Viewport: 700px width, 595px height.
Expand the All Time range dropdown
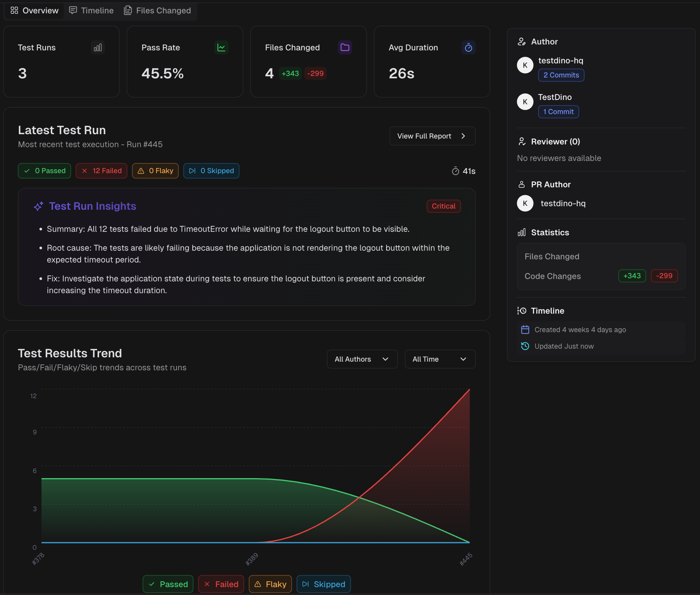pos(440,359)
